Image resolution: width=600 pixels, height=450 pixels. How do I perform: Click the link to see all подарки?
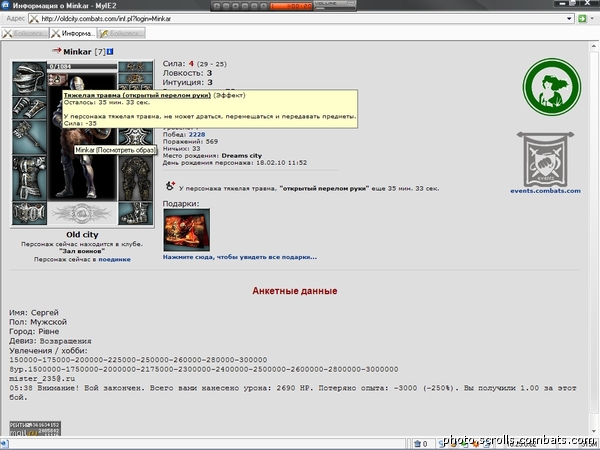tap(240, 257)
